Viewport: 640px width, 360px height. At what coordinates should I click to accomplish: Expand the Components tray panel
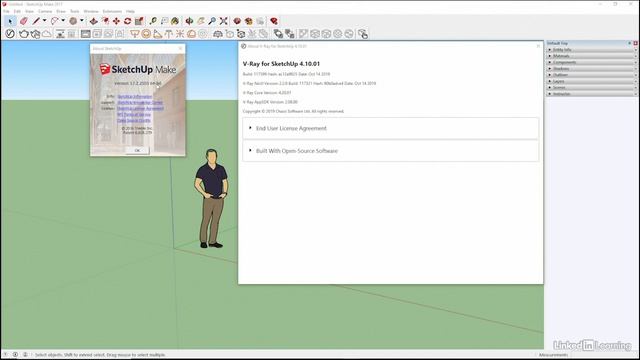coord(591,62)
